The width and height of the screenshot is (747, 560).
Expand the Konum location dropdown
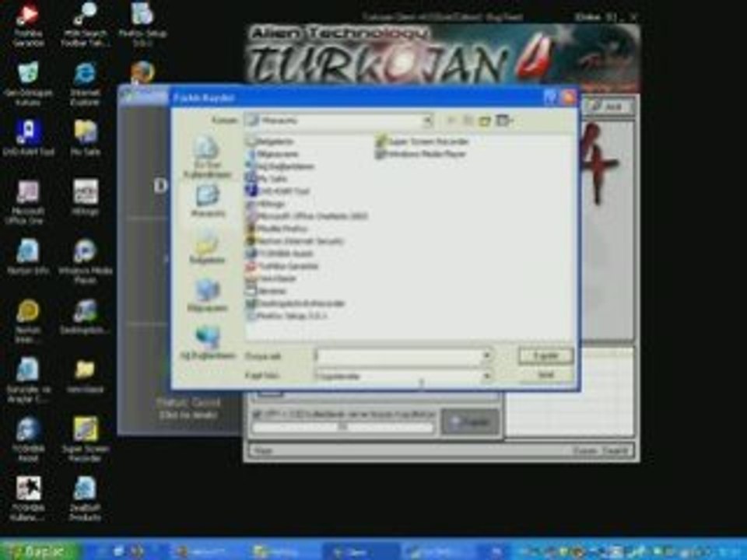coord(427,121)
